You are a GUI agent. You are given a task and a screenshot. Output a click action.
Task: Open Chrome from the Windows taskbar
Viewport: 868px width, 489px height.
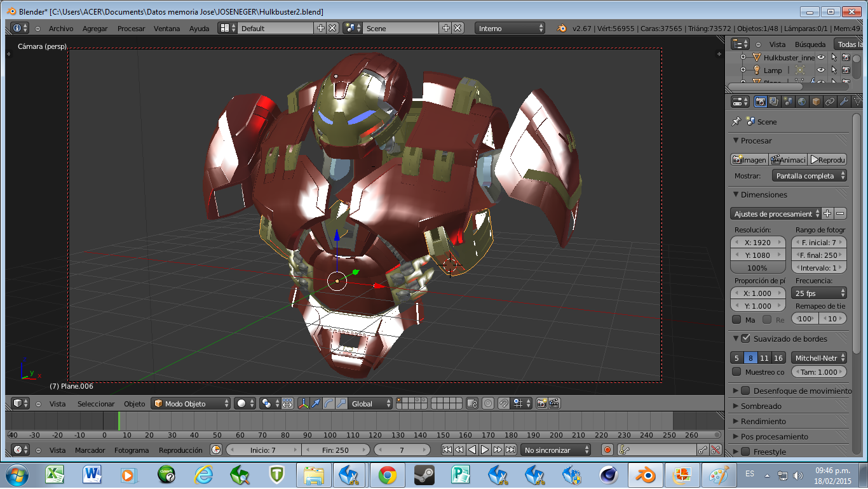tap(387, 474)
